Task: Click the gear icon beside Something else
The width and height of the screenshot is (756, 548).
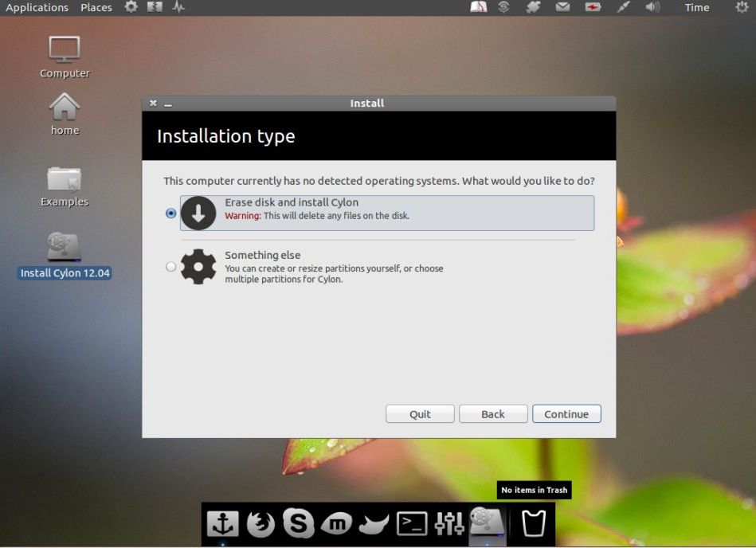Action: (x=198, y=267)
